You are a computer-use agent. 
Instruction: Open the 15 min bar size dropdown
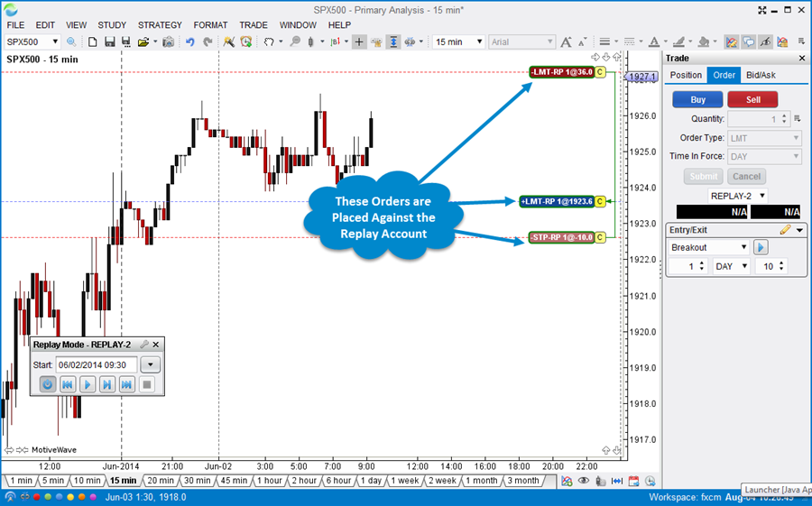(459, 42)
